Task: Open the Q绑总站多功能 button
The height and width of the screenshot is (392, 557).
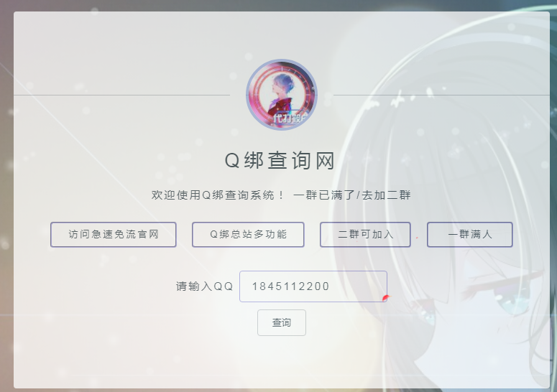Action: (x=248, y=235)
